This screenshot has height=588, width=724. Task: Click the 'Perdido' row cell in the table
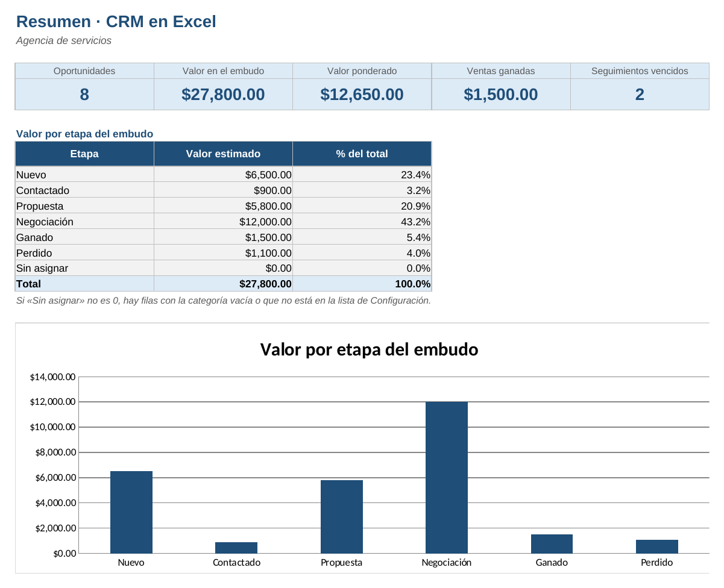point(84,253)
